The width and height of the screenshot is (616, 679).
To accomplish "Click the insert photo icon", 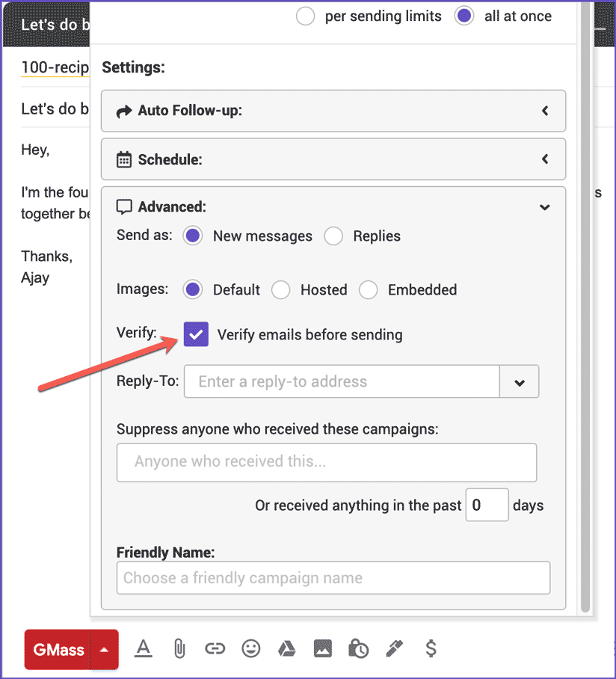I will [323, 649].
